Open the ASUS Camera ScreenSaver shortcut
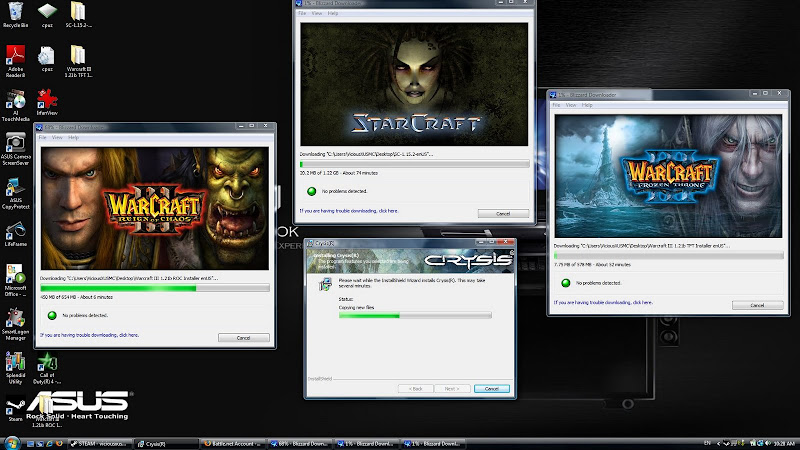Viewport: 800px width, 450px height. click(15, 149)
